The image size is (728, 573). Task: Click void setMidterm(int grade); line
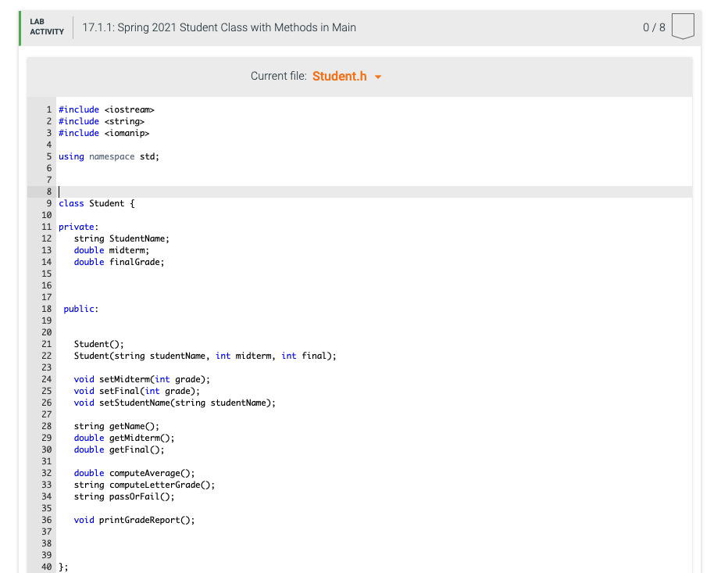[142, 379]
